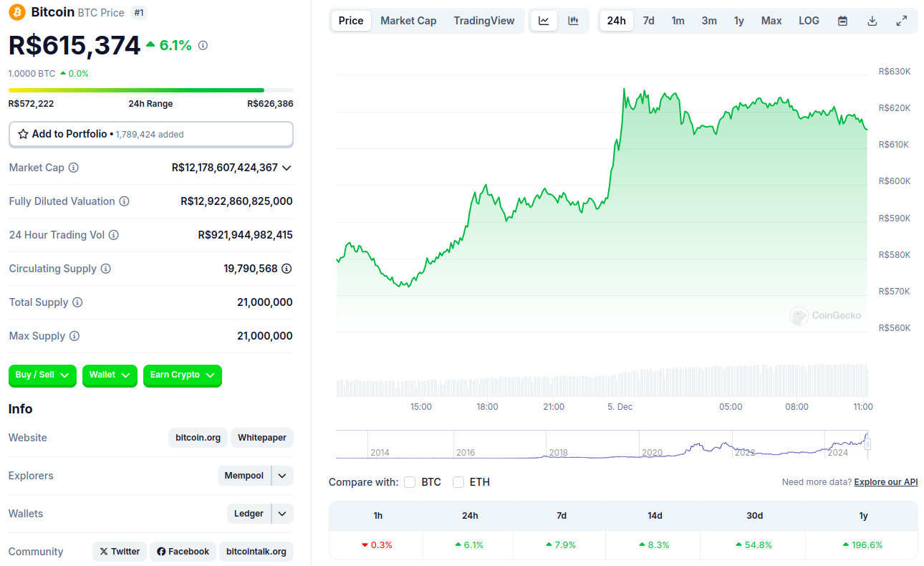Expand Market Cap value chevron

pyautogui.click(x=287, y=168)
